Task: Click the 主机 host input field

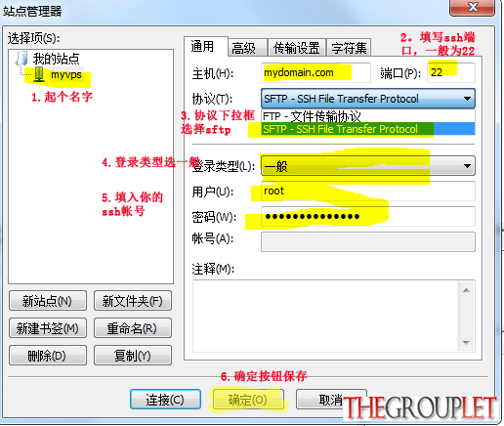Action: 315,72
